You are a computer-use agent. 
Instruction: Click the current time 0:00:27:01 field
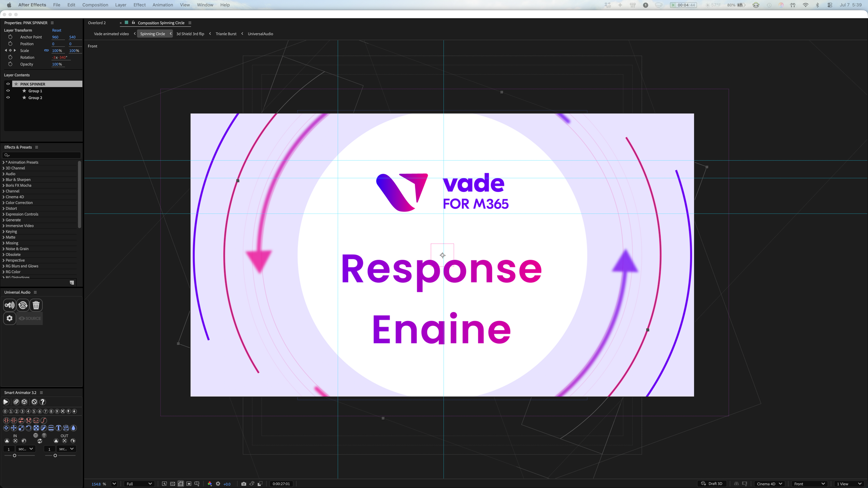pos(281,484)
